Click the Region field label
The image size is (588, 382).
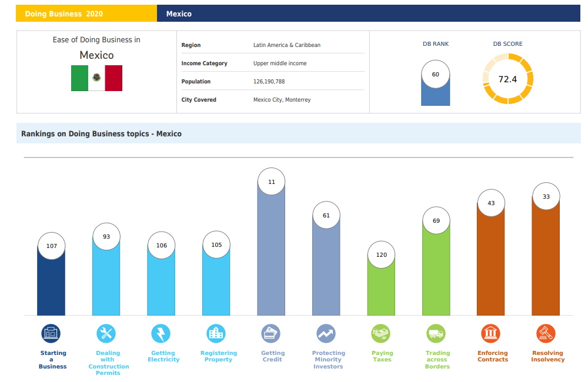click(x=191, y=45)
